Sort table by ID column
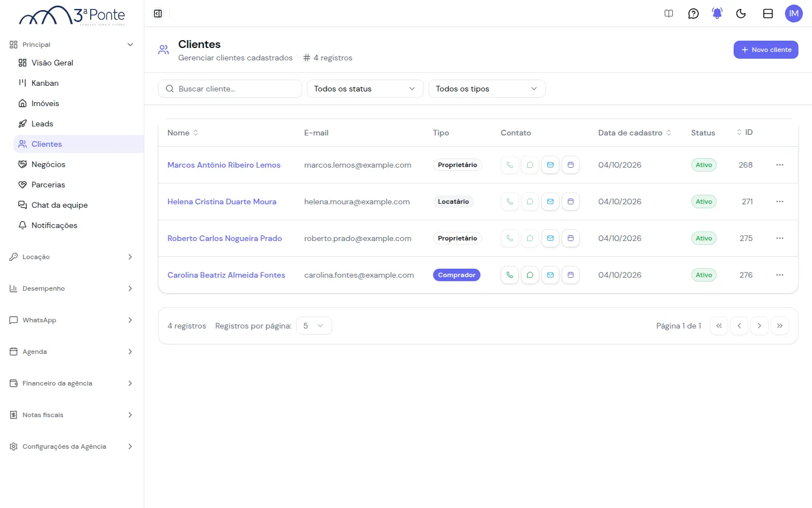The height and width of the screenshot is (508, 812). click(744, 132)
